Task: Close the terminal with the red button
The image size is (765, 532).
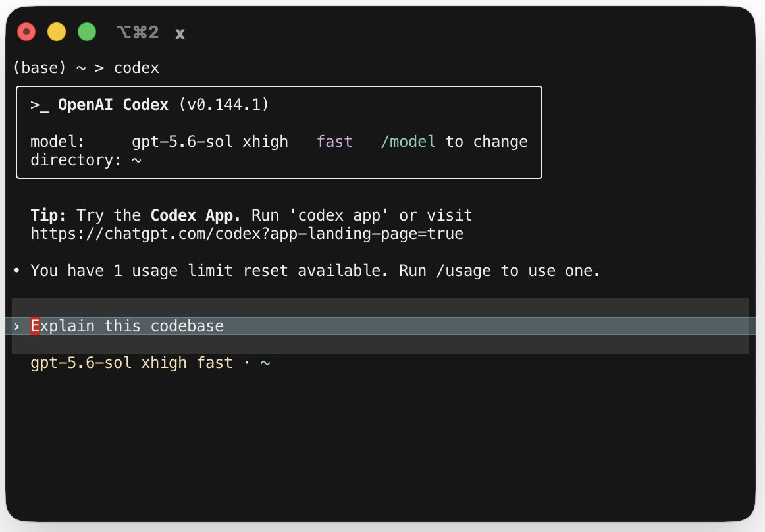Action: [x=26, y=32]
